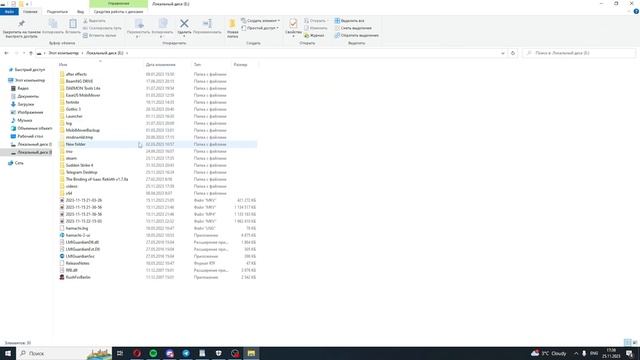Click the Переименовать rename button

pos(207,27)
